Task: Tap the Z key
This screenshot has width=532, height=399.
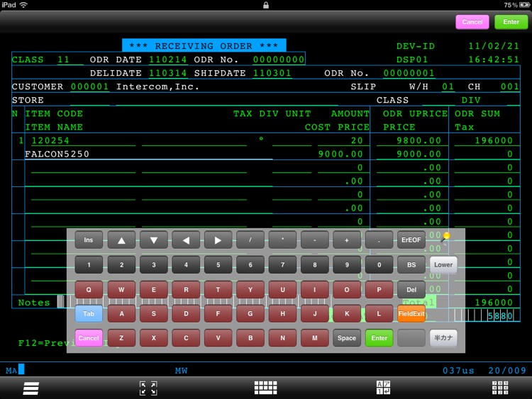Action: click(x=121, y=338)
